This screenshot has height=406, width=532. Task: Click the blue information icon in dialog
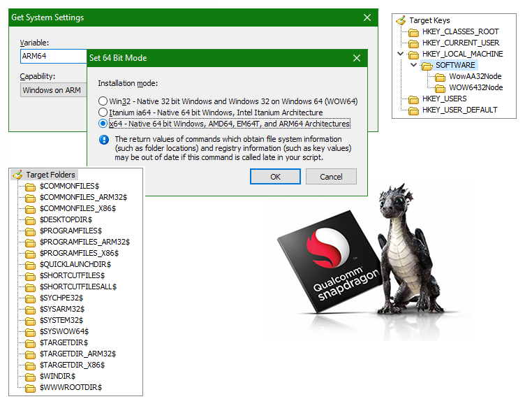coord(104,140)
